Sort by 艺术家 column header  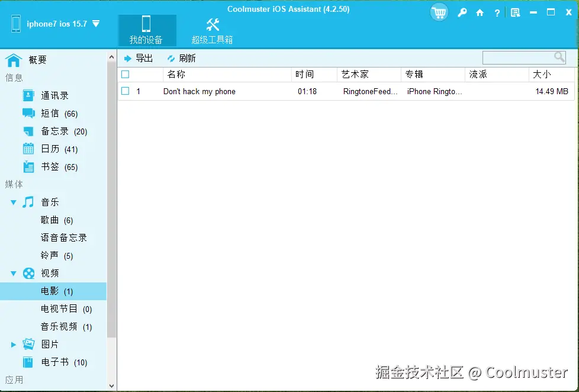369,74
